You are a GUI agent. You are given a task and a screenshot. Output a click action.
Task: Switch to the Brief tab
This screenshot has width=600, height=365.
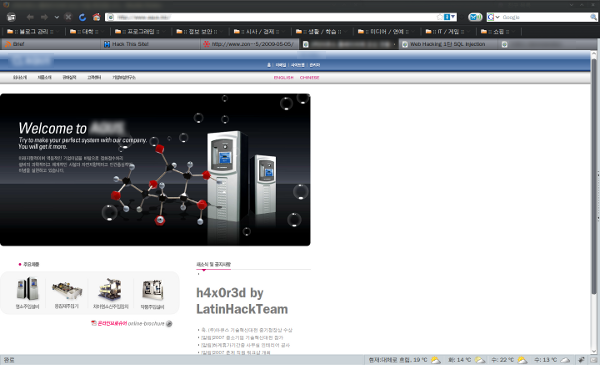(x=51, y=44)
